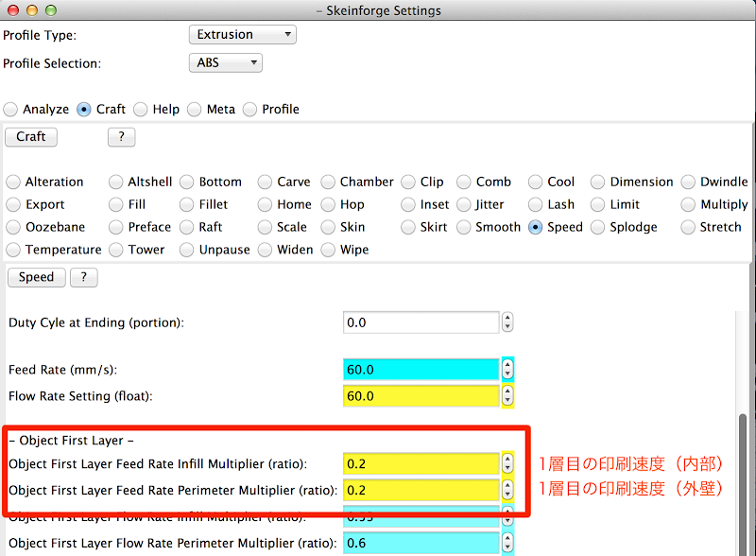The image size is (756, 556).
Task: Click the selected Speed radio button
Action: (x=535, y=227)
